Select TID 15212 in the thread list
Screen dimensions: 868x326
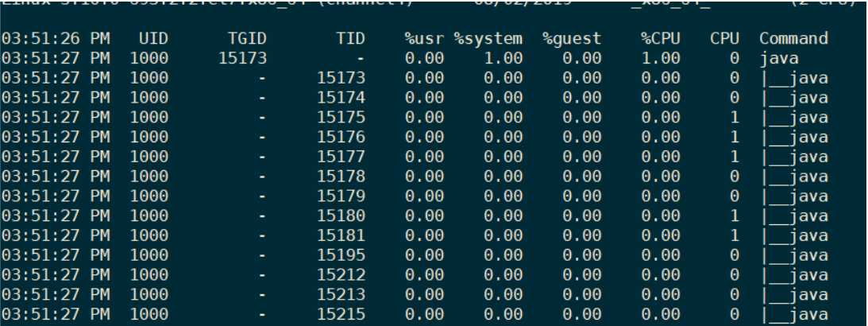pyautogui.click(x=341, y=275)
